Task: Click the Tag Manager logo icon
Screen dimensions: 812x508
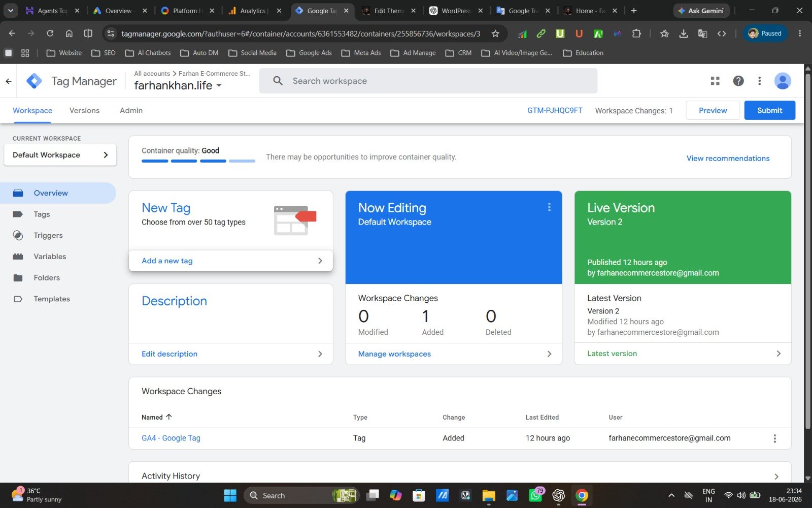Action: click(34, 81)
